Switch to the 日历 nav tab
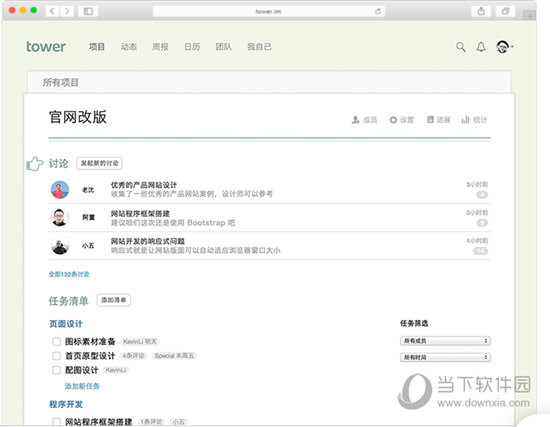Viewport: 550px width, 427px height. 192,47
